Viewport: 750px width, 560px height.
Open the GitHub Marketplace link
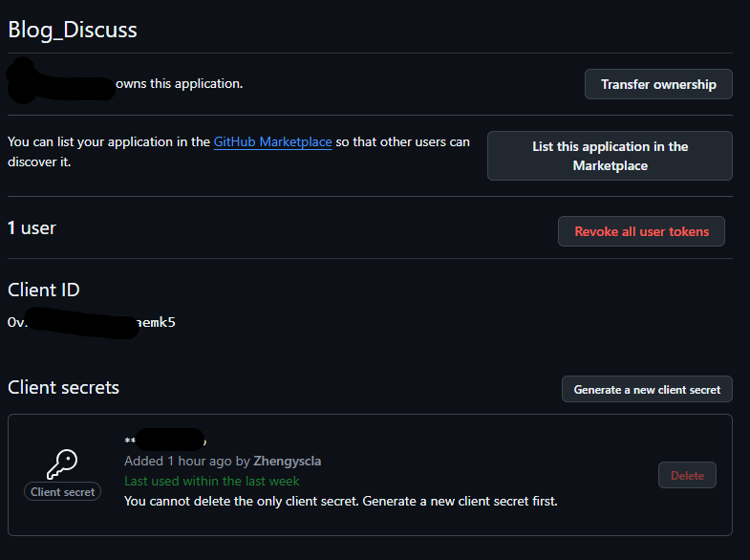[x=272, y=142]
